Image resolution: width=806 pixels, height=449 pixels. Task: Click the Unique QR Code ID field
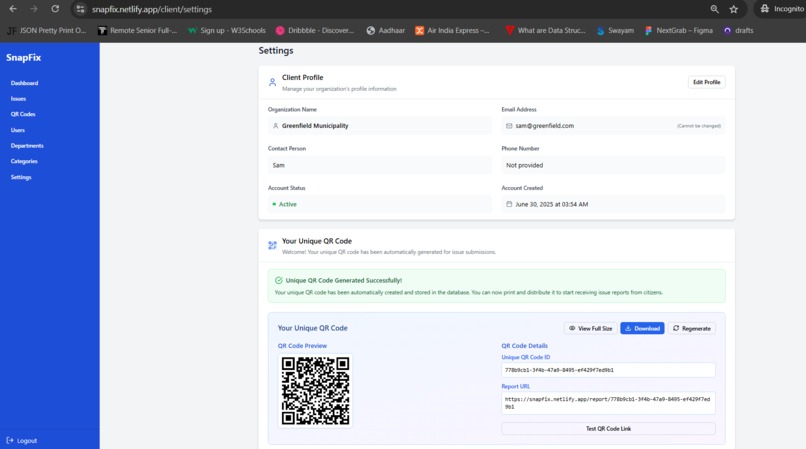click(608, 370)
